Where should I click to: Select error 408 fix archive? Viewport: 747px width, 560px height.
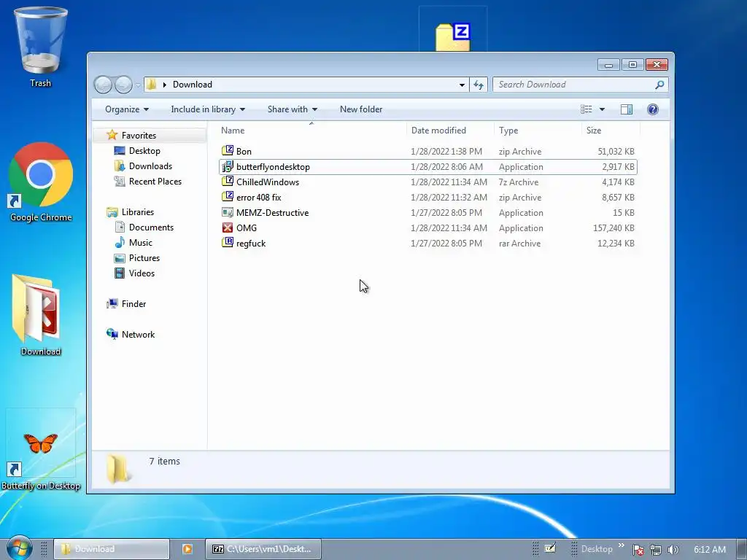point(427,197)
